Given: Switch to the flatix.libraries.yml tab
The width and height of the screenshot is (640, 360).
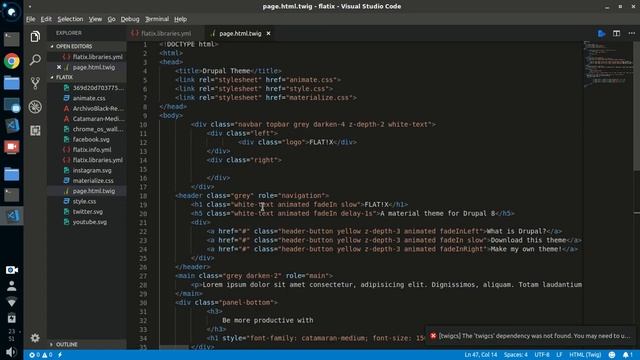Looking at the screenshot, I should pos(165,33).
